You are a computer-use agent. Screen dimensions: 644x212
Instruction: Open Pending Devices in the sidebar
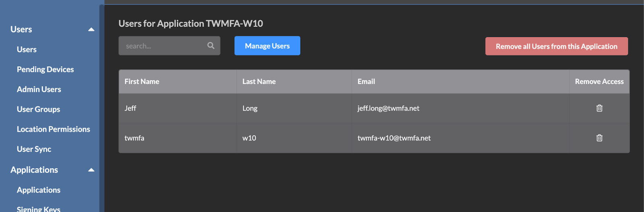(x=45, y=69)
